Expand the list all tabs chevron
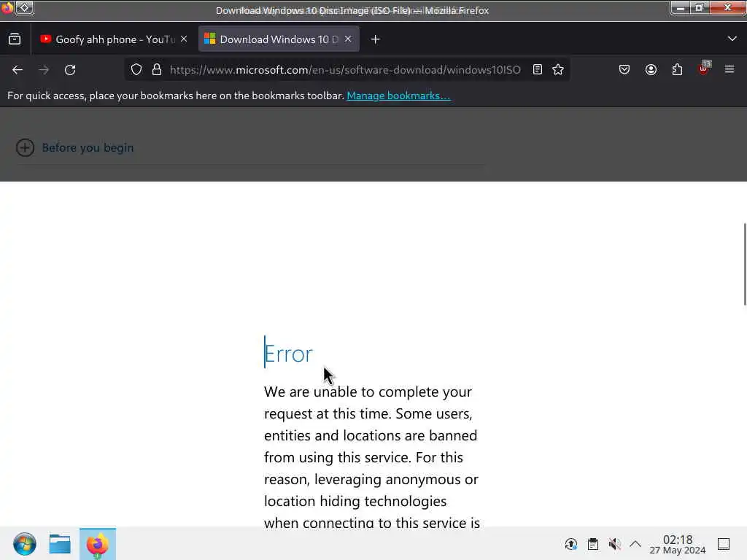Image resolution: width=747 pixels, height=560 pixels. click(732, 39)
